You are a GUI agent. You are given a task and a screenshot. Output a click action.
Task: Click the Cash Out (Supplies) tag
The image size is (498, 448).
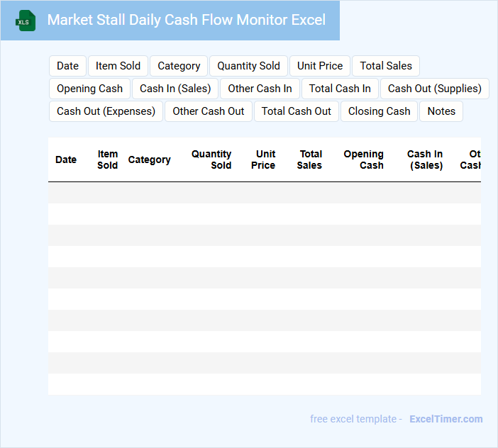click(434, 89)
